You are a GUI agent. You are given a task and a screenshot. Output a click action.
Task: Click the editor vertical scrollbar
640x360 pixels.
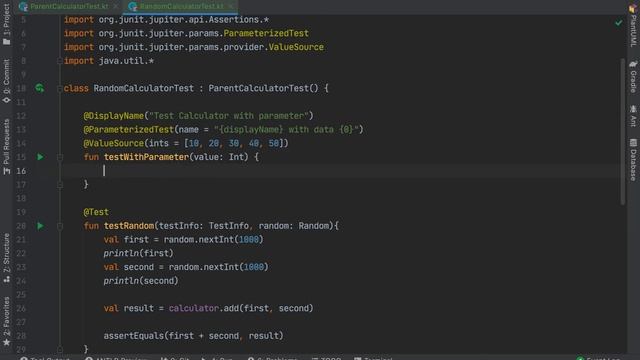622,131
